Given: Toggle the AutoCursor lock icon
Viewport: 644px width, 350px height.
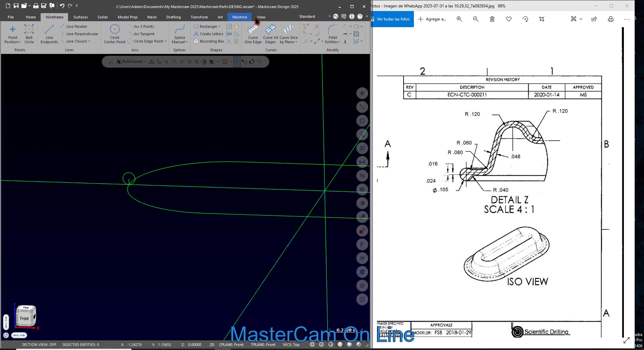Looking at the screenshot, I should click(x=111, y=62).
